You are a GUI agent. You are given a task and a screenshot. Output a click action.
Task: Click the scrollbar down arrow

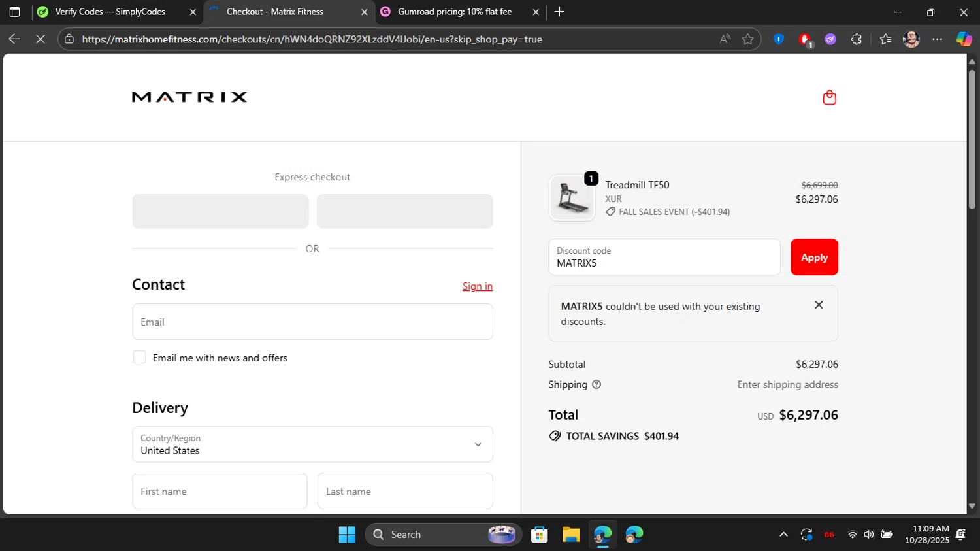coord(972,506)
